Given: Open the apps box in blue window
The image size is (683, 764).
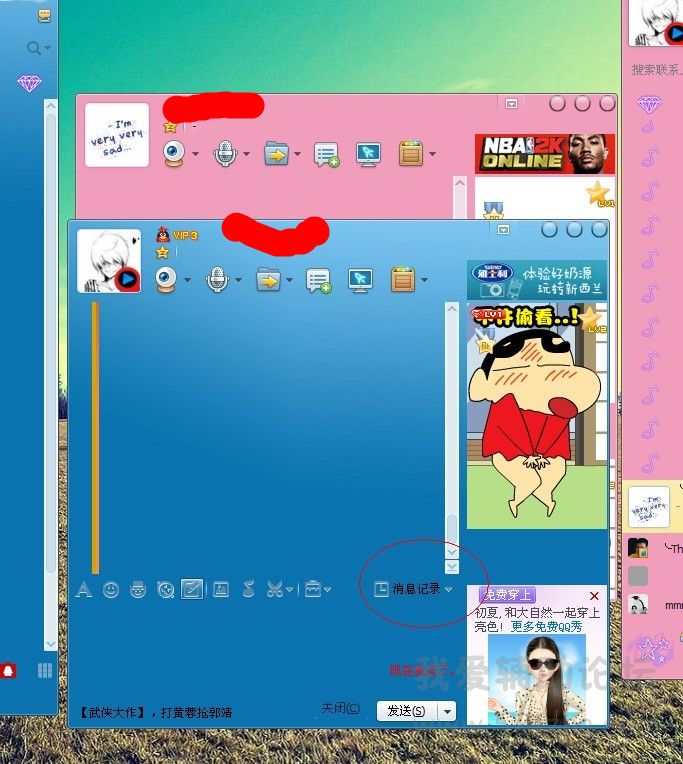Looking at the screenshot, I should point(403,279).
